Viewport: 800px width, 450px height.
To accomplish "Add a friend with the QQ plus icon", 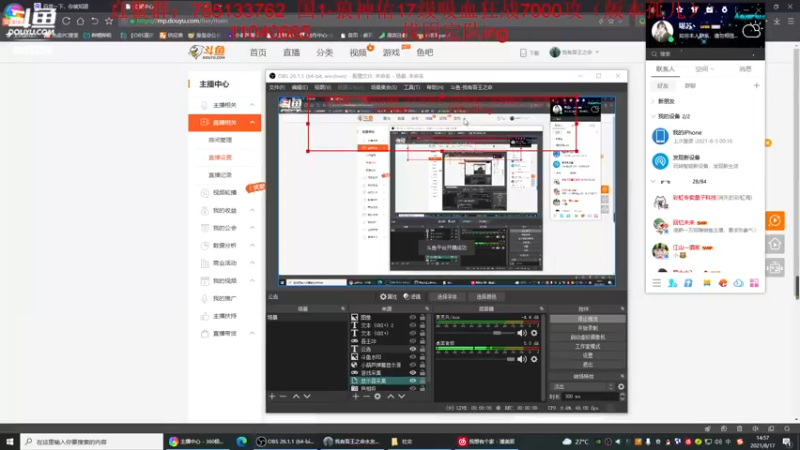I will click(x=756, y=86).
